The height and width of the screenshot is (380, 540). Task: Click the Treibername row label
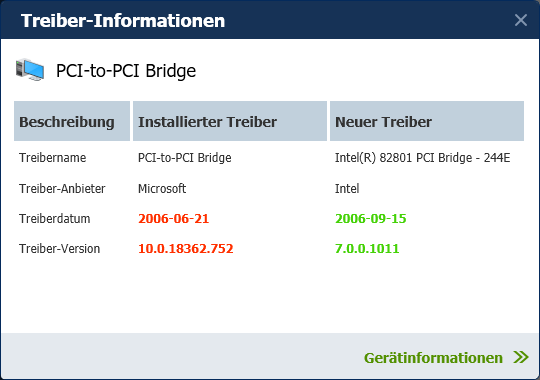tap(53, 158)
